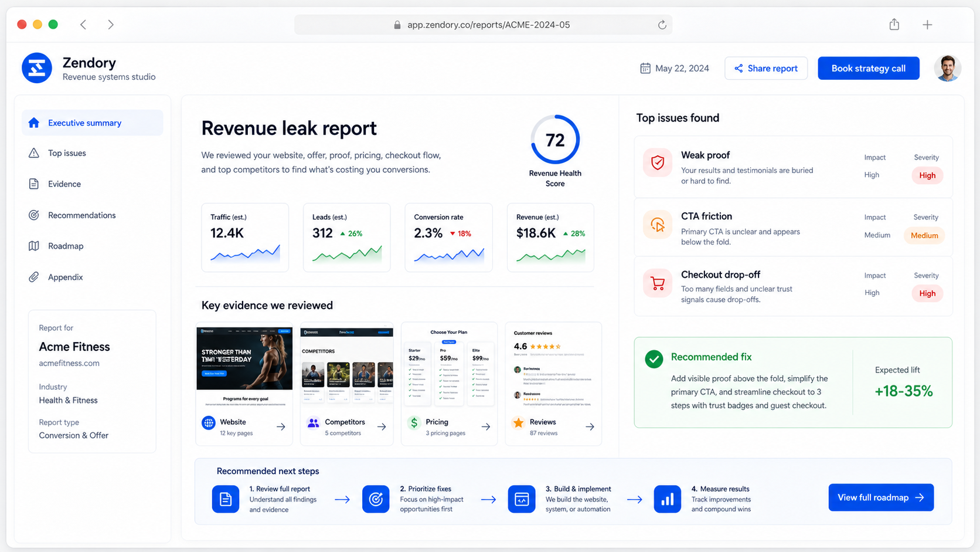
Task: Click the CTA friction issue title
Action: pyautogui.click(x=706, y=216)
